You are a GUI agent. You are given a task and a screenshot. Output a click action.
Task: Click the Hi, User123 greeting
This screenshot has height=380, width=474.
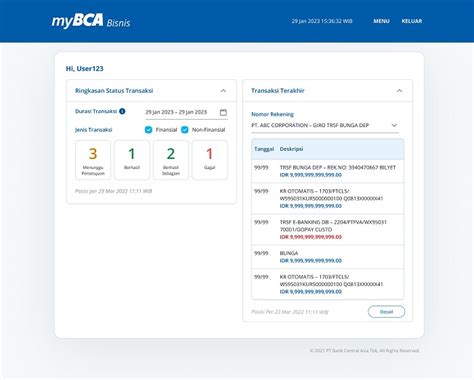[85, 69]
